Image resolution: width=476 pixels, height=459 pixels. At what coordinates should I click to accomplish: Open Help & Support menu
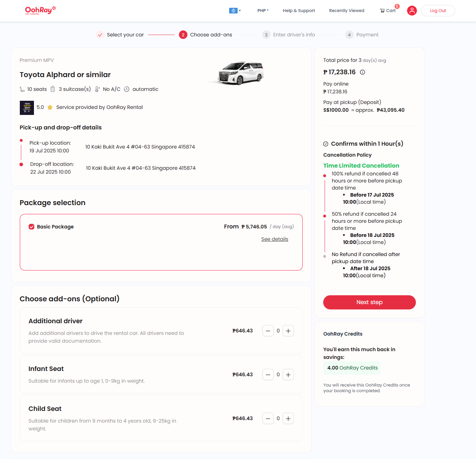[x=299, y=11]
